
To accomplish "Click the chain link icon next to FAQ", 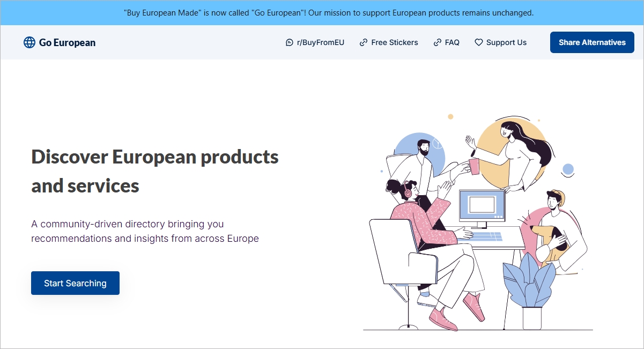I will 438,42.
